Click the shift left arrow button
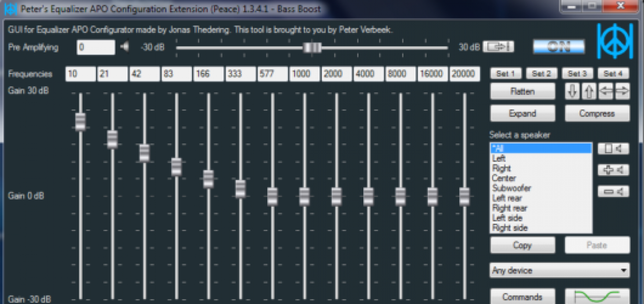The width and height of the screenshot is (644, 304). [606, 92]
